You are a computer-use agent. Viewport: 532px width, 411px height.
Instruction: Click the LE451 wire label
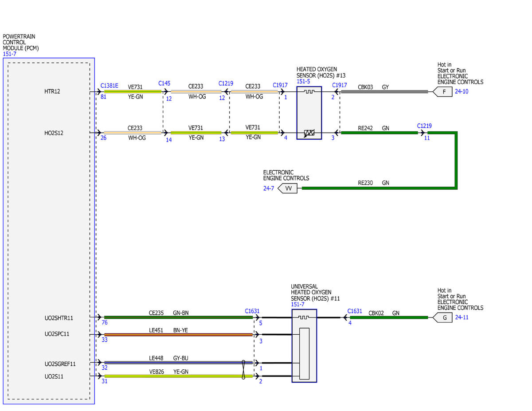pyautogui.click(x=156, y=329)
